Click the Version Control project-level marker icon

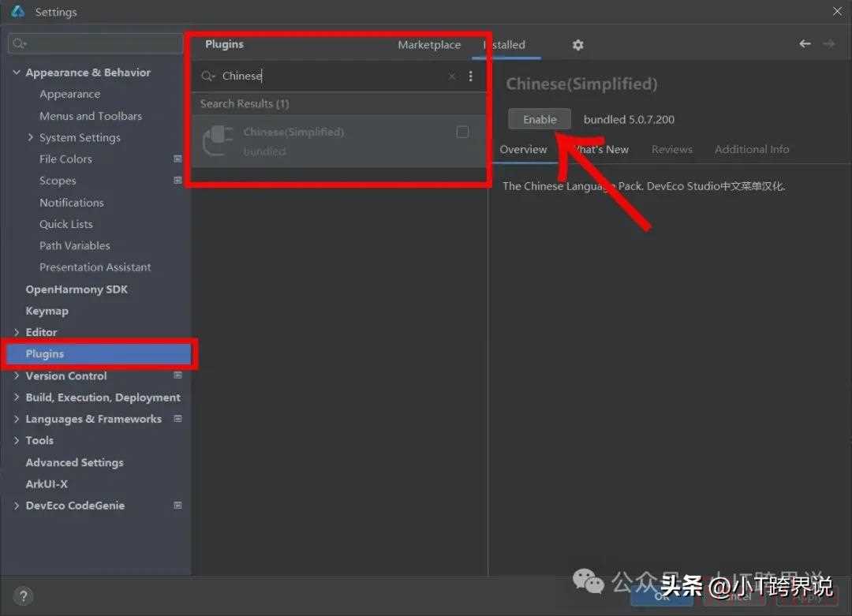177,375
